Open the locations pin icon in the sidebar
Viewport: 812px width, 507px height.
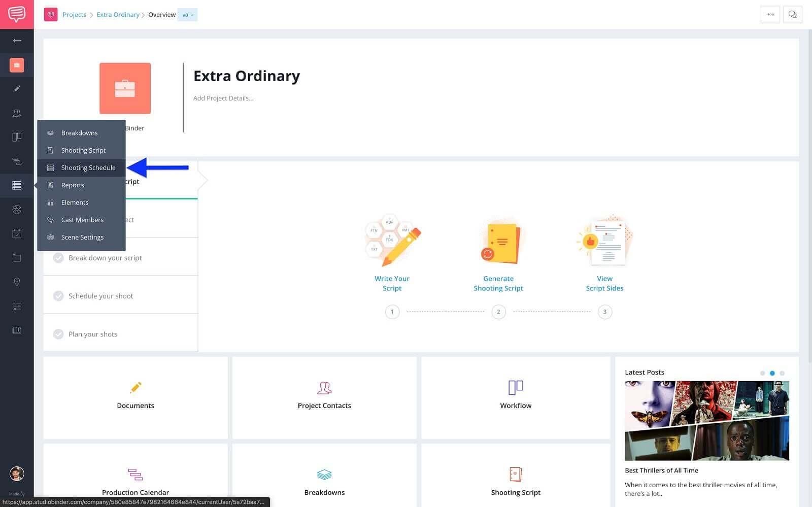click(x=17, y=282)
